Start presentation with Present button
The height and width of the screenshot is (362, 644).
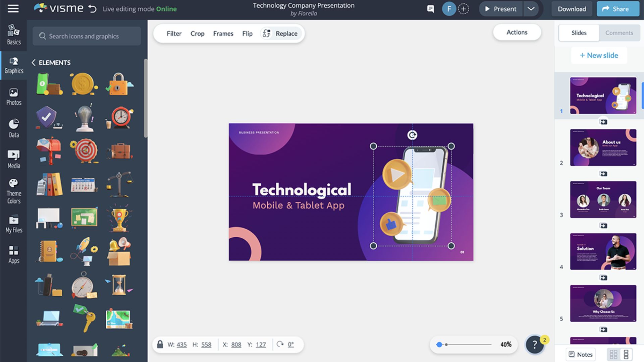pyautogui.click(x=500, y=9)
